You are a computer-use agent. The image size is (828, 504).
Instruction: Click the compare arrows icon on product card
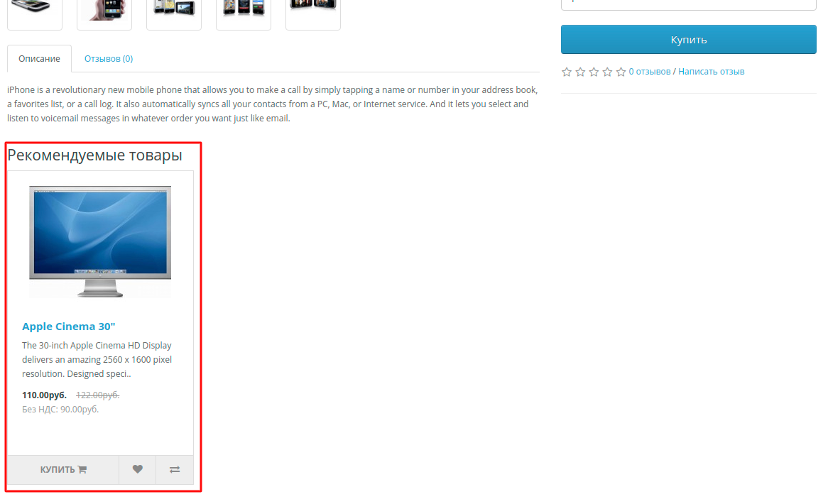coord(175,469)
